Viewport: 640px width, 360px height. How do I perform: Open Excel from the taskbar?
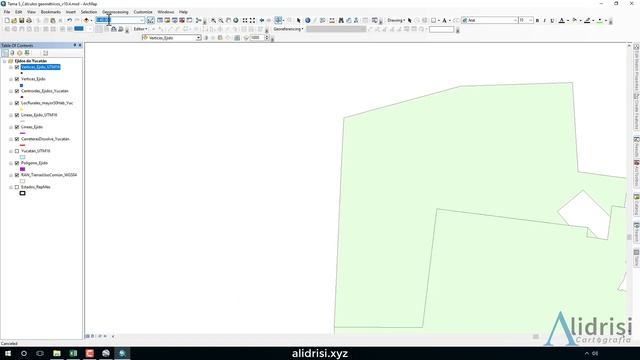73,353
